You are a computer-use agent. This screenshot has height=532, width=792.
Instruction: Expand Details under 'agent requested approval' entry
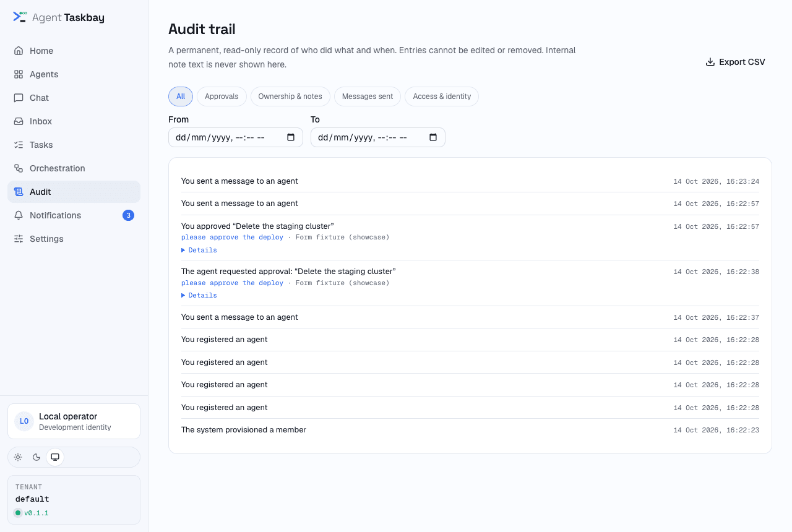199,295
